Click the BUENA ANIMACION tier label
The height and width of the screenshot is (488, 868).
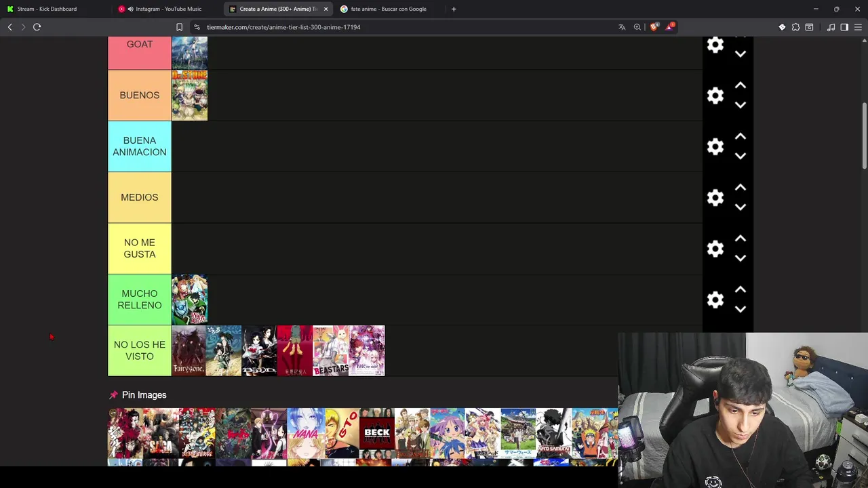click(140, 146)
